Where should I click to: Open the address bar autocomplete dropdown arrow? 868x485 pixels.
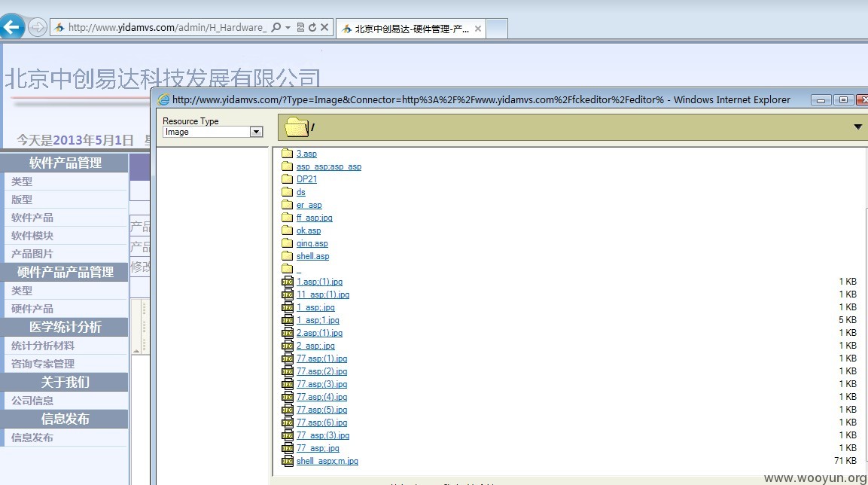tap(288, 28)
